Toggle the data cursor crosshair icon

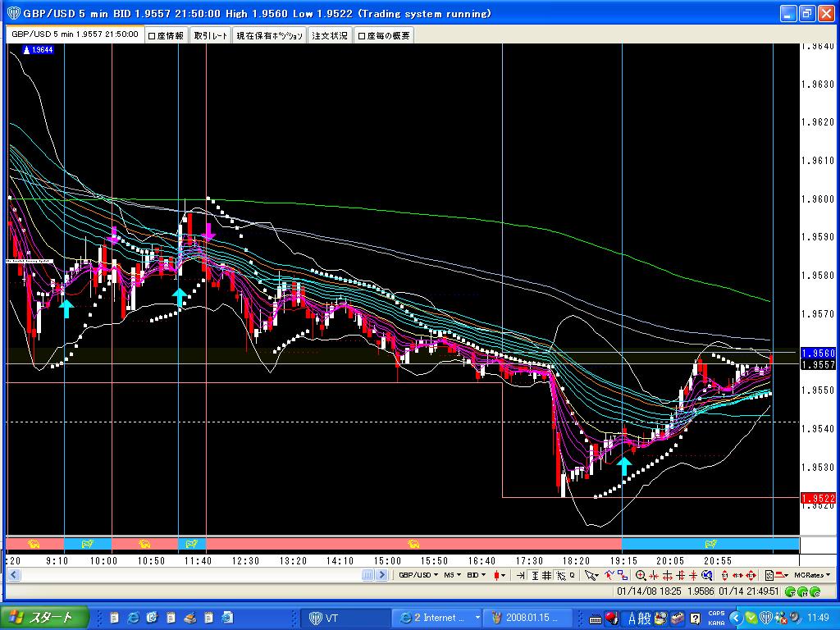561,575
